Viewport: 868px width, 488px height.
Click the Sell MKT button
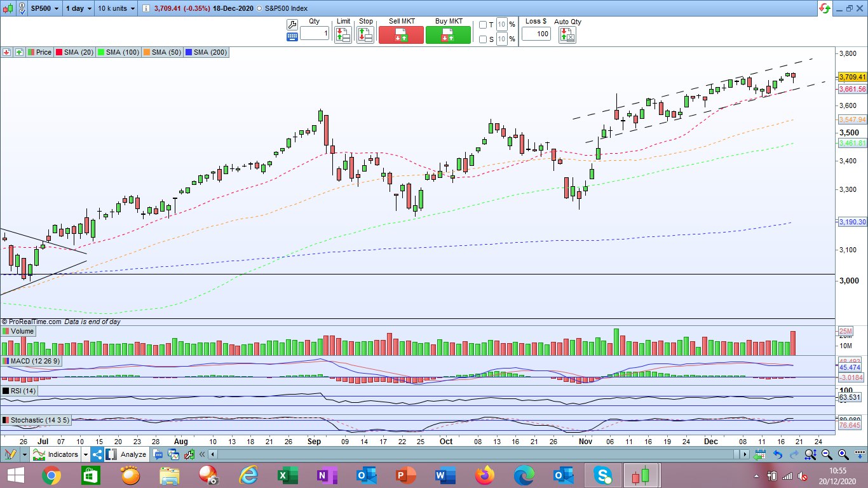[401, 35]
